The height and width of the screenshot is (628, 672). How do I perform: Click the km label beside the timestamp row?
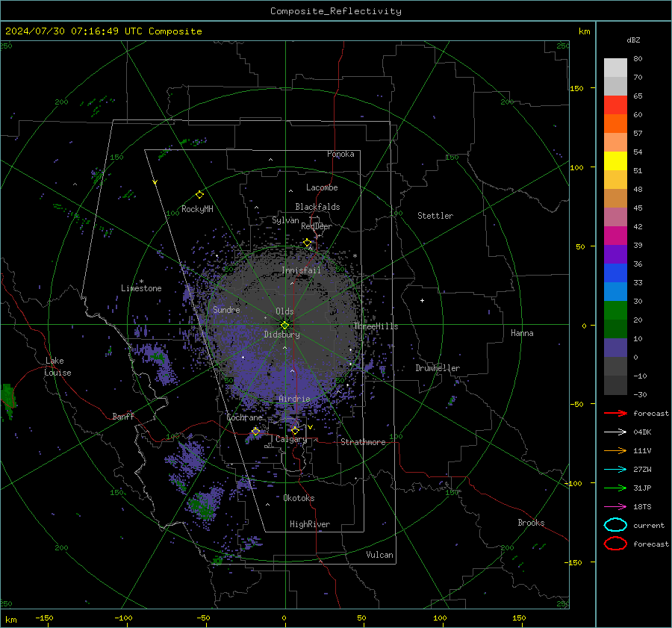pos(584,31)
